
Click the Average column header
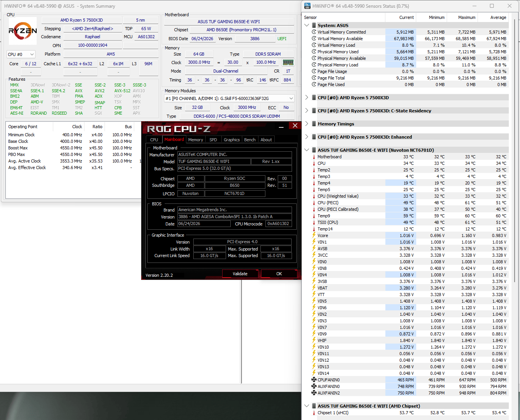493,17
